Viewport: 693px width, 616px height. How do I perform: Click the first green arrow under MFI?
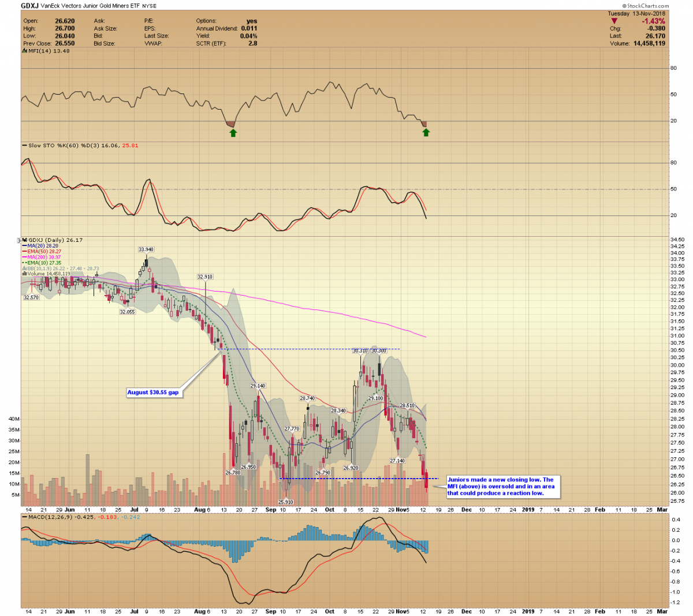(x=233, y=133)
